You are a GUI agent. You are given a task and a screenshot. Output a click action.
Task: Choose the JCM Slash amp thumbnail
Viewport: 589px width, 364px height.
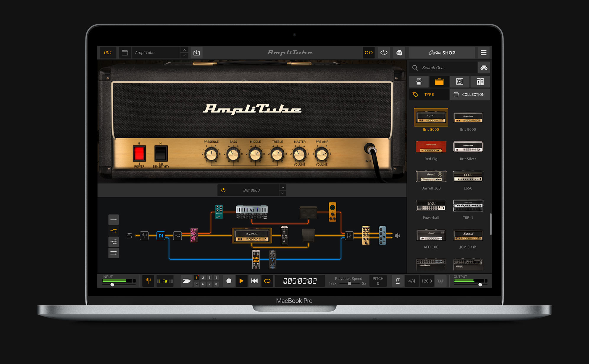(x=468, y=235)
